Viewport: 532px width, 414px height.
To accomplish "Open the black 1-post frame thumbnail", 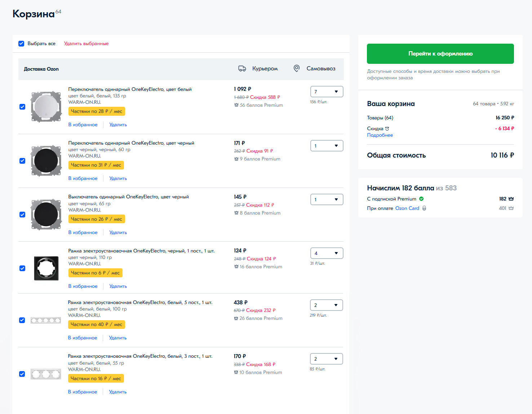I will [x=46, y=268].
